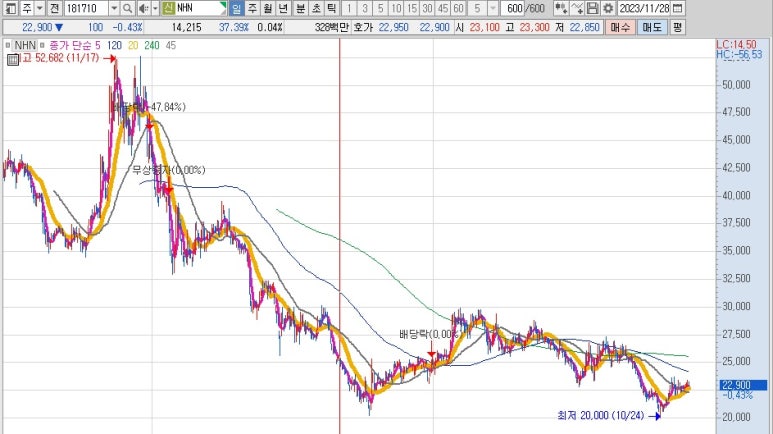Click the 22,900 current price tag on axis
Image resolution: width=773 pixels, height=434 pixels.
tap(743, 385)
